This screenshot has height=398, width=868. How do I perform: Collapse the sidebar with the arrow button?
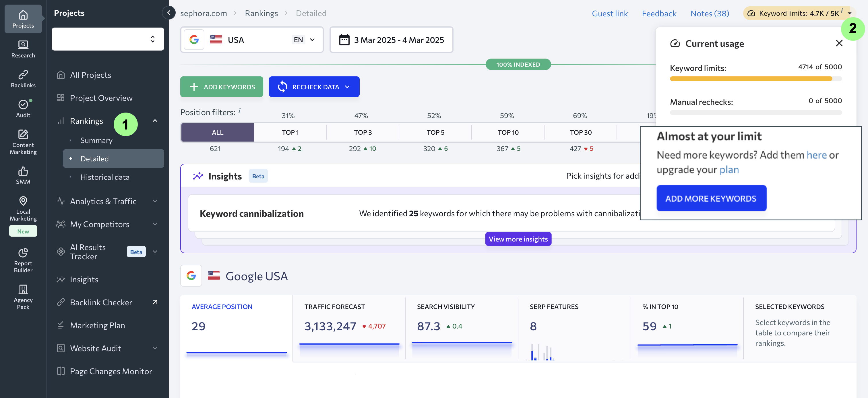point(168,13)
